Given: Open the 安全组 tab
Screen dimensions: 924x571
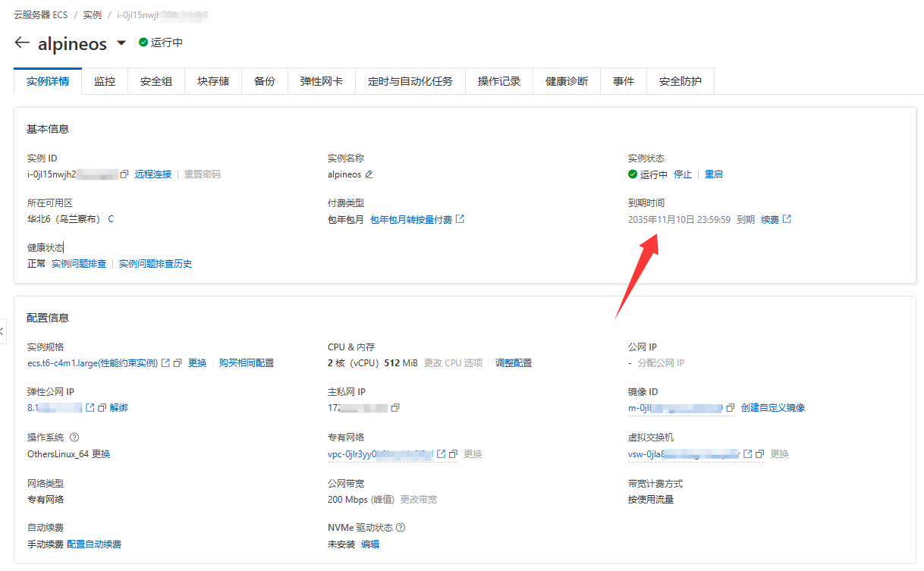Looking at the screenshot, I should coord(156,81).
